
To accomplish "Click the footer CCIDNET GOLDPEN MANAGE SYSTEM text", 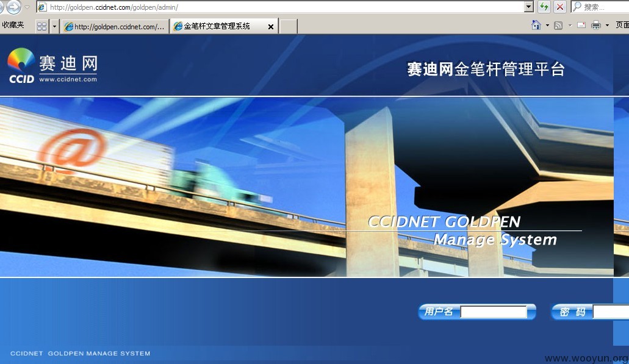I will pyautogui.click(x=81, y=353).
